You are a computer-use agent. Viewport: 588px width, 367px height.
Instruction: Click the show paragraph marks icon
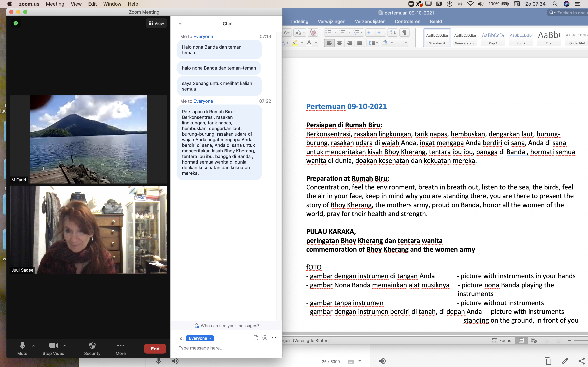404,33
